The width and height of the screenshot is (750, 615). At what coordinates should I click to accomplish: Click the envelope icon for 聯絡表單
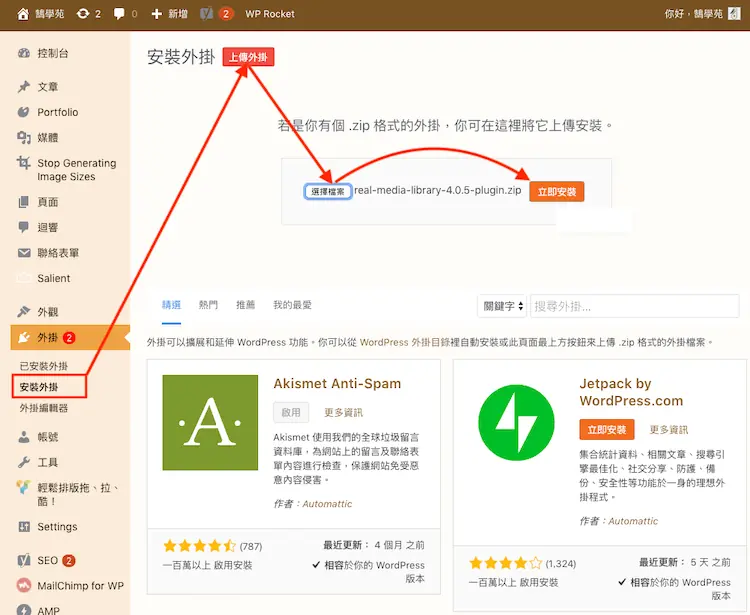click(24, 253)
